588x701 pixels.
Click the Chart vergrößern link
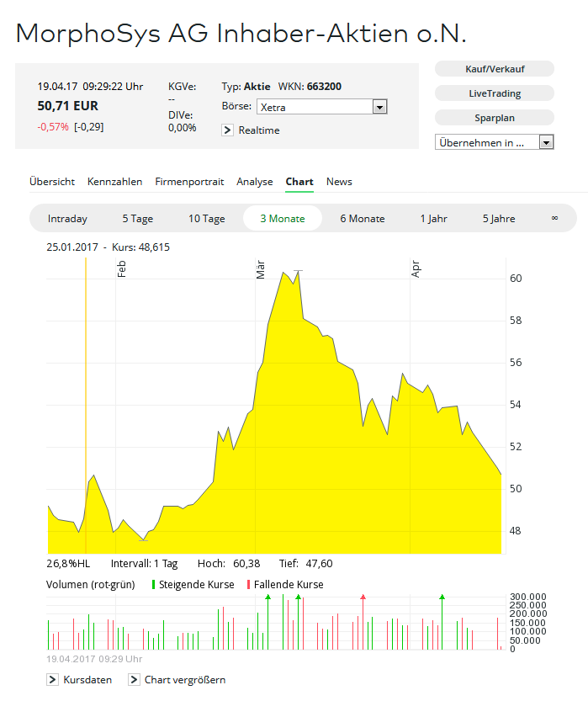pos(185,680)
